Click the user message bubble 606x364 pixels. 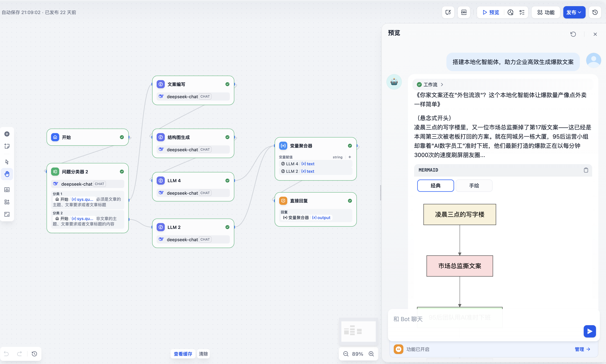tap(513, 62)
